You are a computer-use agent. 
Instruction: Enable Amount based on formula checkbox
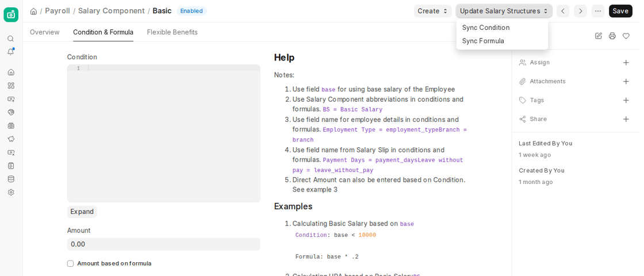point(70,264)
